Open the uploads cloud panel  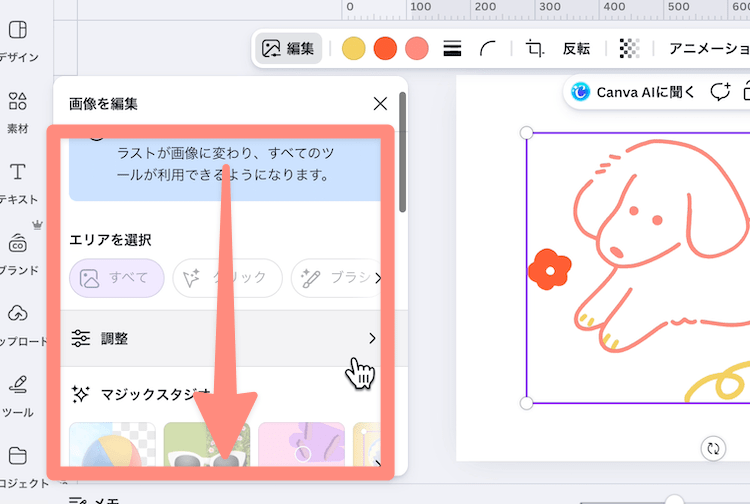point(18,325)
